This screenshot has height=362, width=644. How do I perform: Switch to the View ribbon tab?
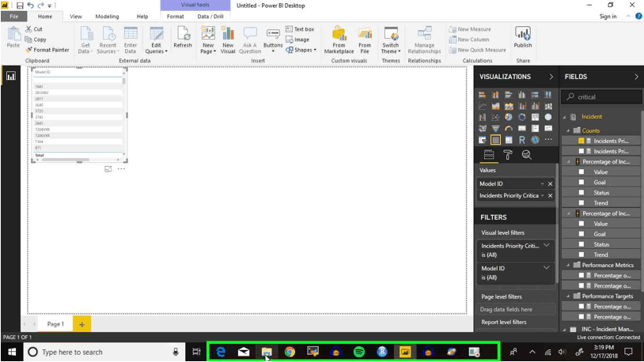coord(76,17)
